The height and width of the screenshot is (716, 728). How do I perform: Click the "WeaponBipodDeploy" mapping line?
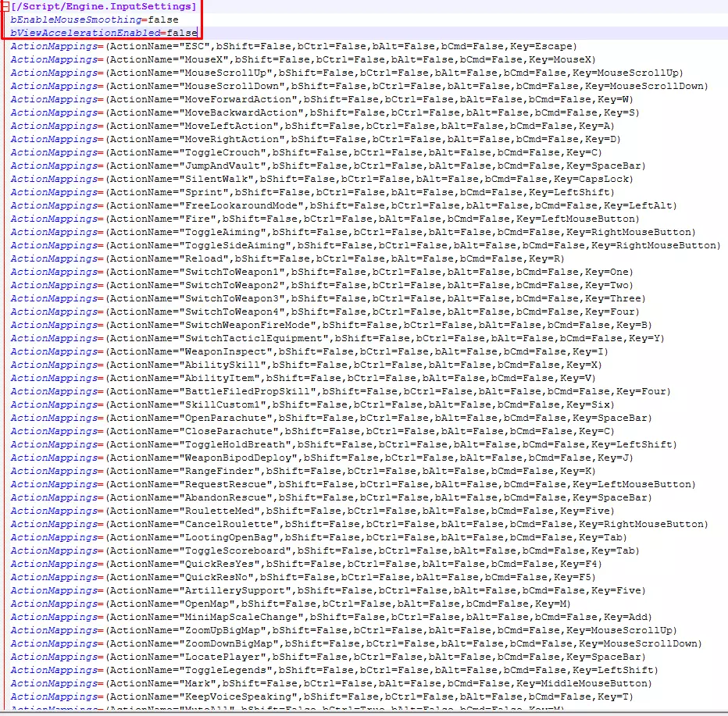pos(322,458)
